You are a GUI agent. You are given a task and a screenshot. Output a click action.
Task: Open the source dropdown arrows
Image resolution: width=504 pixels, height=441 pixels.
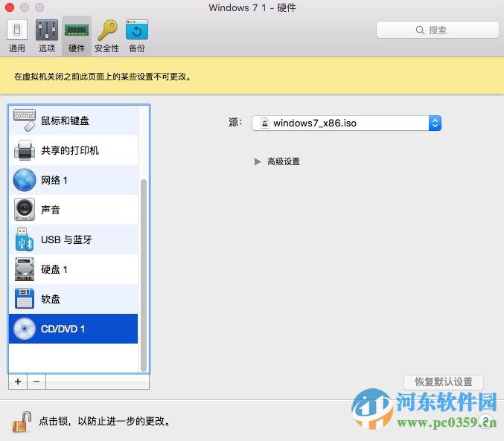coord(435,123)
